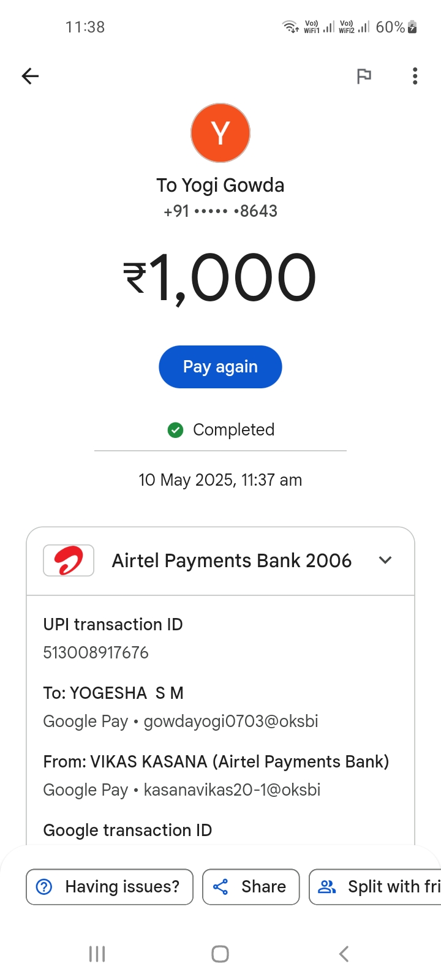Tap the report flag icon
This screenshot has height=980, width=441.
coord(364,76)
